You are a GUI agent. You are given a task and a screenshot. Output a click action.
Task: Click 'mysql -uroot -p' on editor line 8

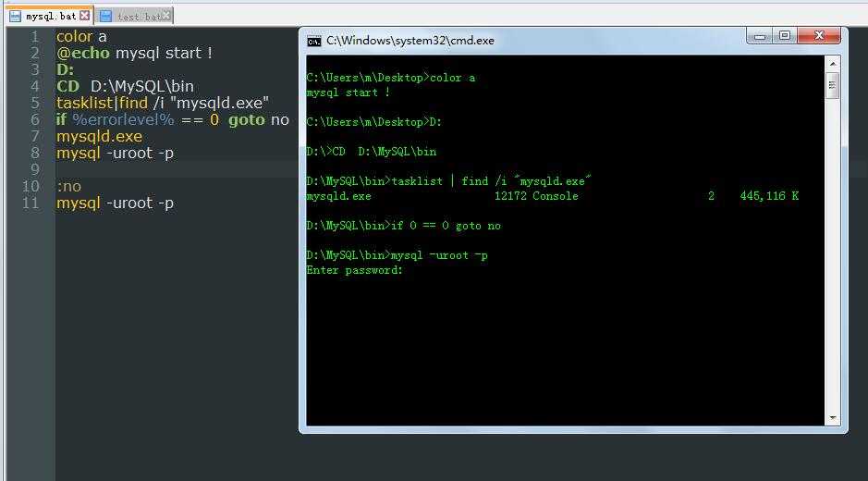[116, 153]
